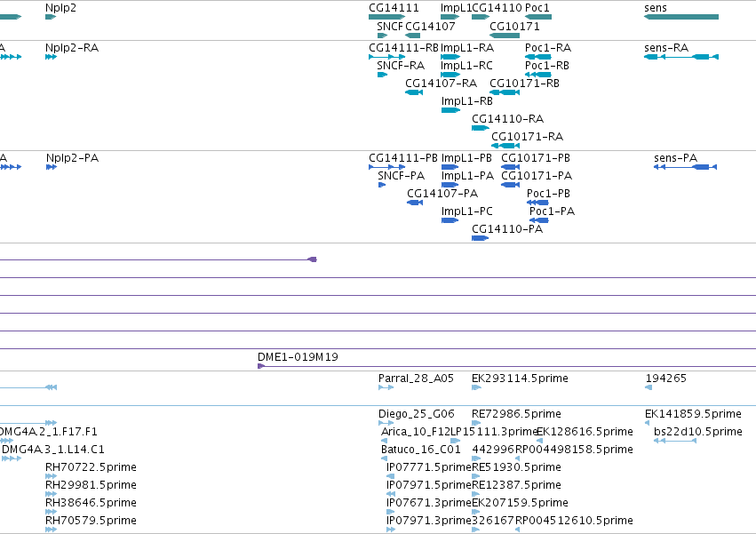Click the ImpL1-RA transcript label
Viewport: 756px width, 534px height.
(467, 48)
